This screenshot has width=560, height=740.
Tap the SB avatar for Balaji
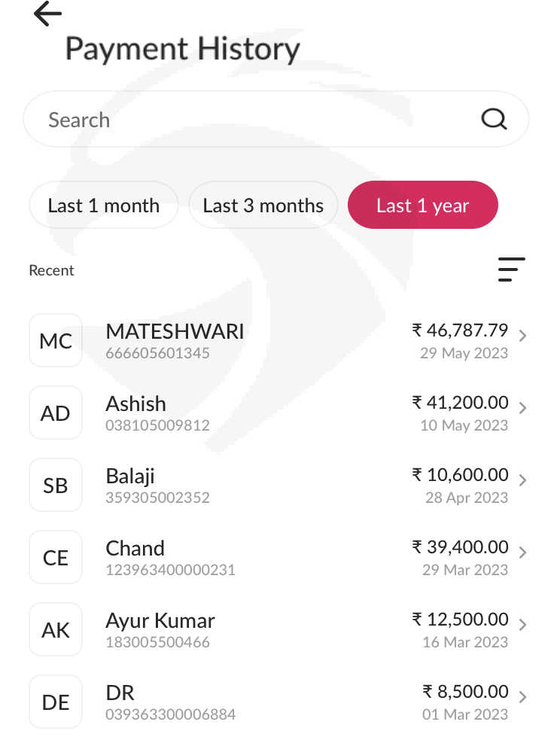point(56,486)
